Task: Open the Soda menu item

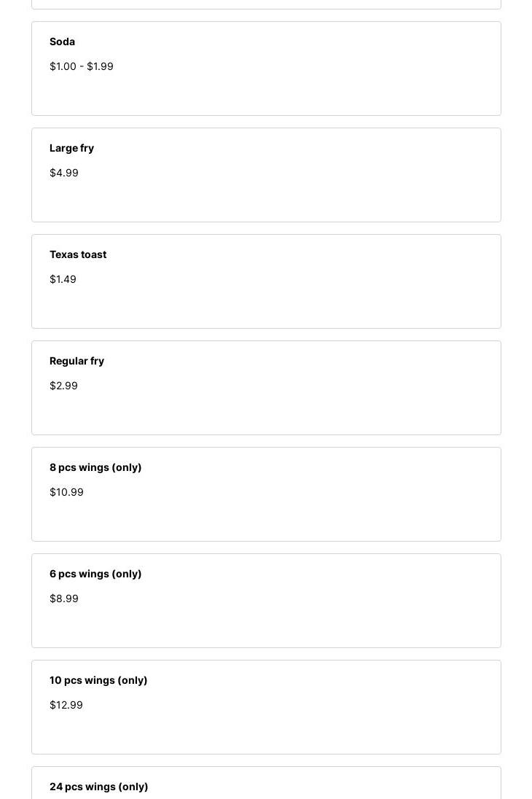Action: [62, 42]
